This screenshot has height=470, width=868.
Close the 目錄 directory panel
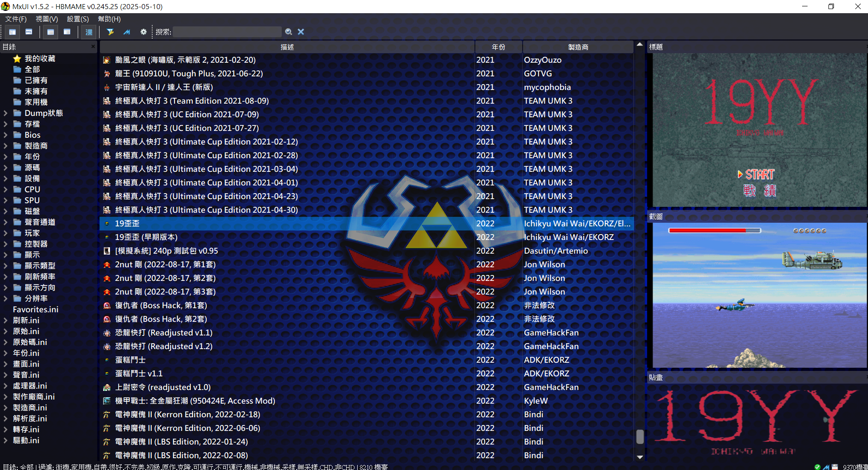click(x=93, y=46)
